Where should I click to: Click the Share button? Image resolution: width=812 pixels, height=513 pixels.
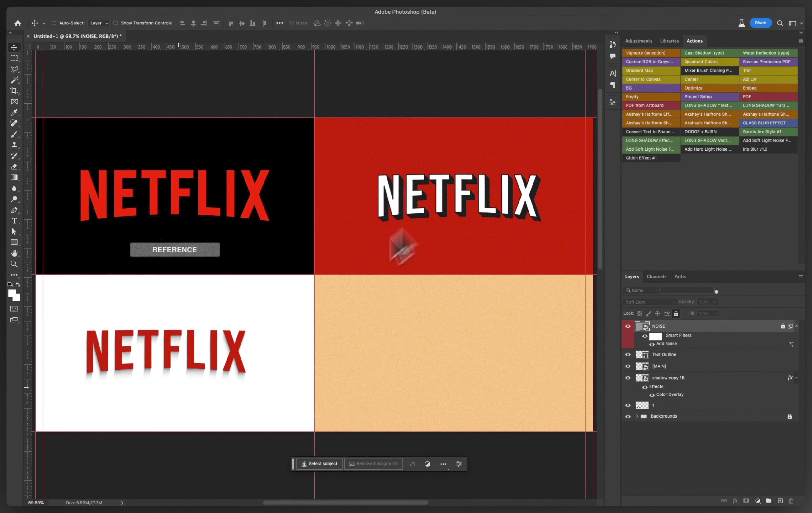tap(760, 23)
